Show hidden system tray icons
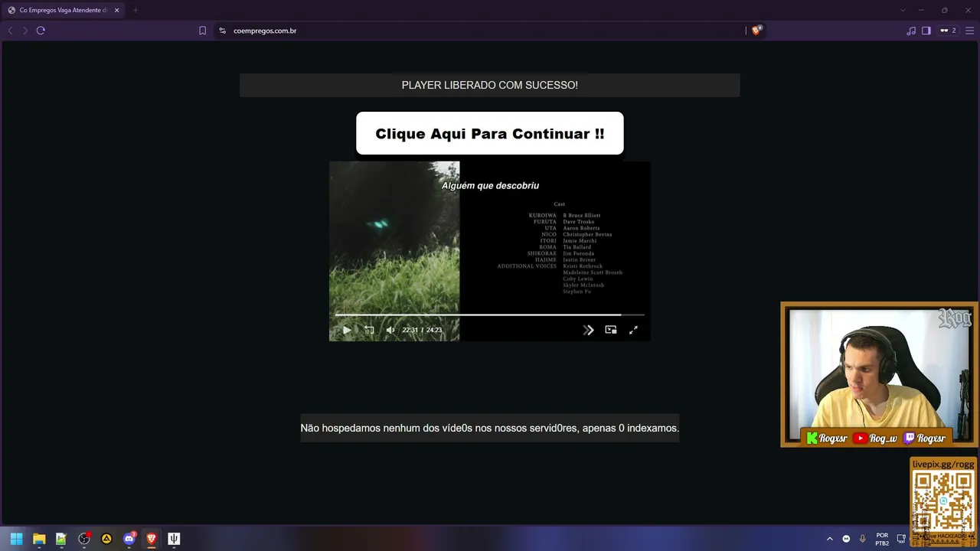The height and width of the screenshot is (551, 980). [x=829, y=539]
